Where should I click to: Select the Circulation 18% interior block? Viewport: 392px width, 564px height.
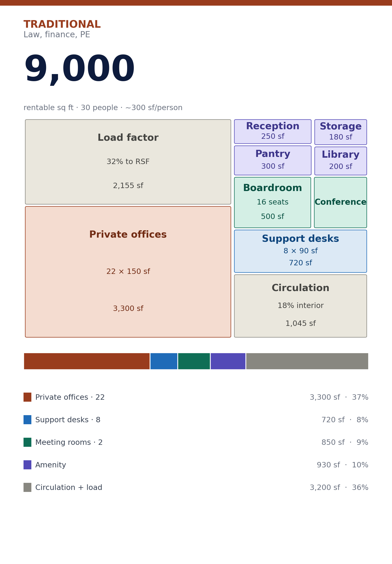click(x=300, y=306)
